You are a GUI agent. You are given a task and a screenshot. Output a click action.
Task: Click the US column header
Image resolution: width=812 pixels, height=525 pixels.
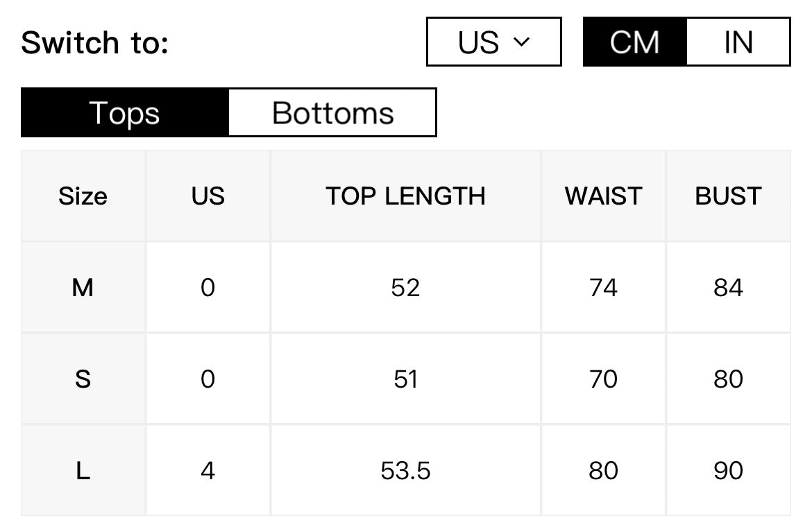coord(208,196)
